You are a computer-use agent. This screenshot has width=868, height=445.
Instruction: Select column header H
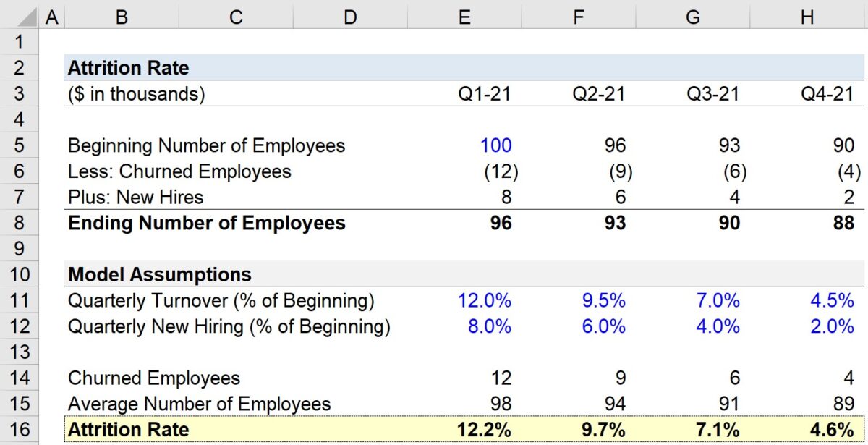tap(807, 15)
